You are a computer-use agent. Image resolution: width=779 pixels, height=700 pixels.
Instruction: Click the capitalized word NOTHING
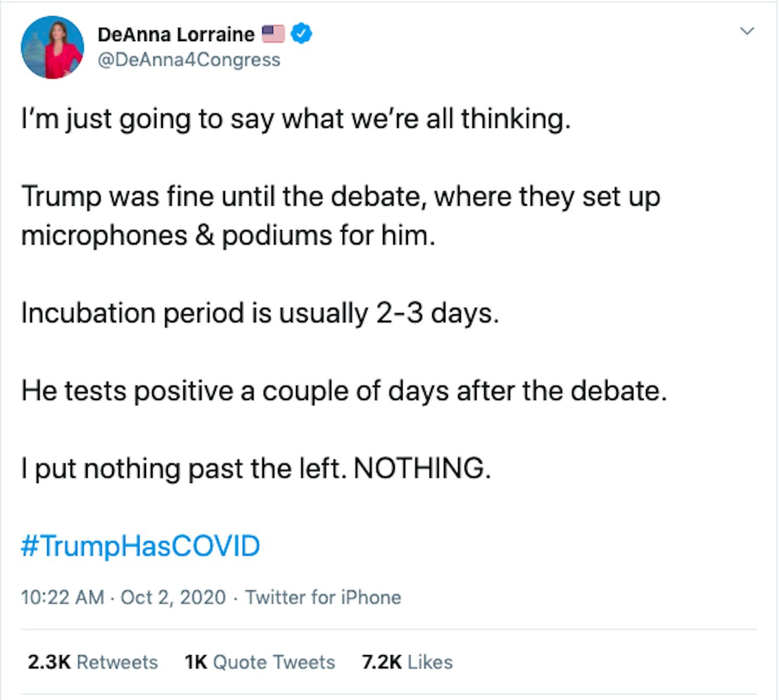422,468
